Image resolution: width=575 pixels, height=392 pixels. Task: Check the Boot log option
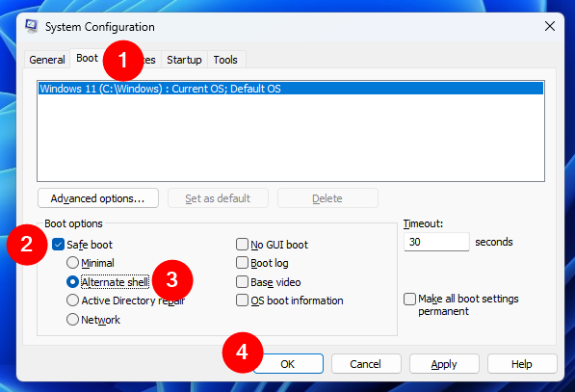[x=242, y=263]
